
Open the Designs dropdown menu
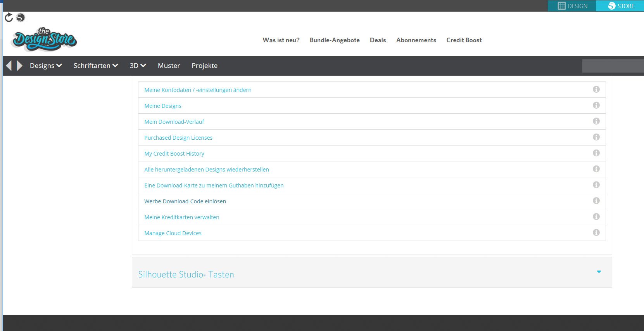[46, 66]
